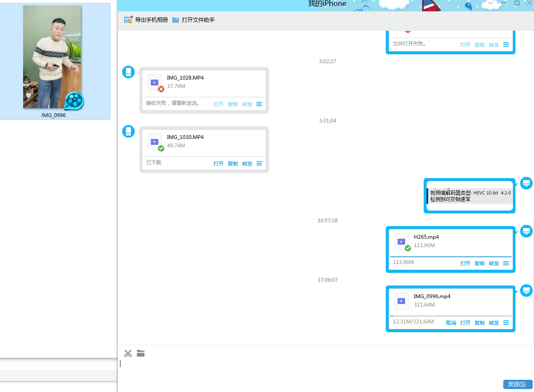
Task: Click 复制 for IMG_1028.MP4
Action: point(233,104)
